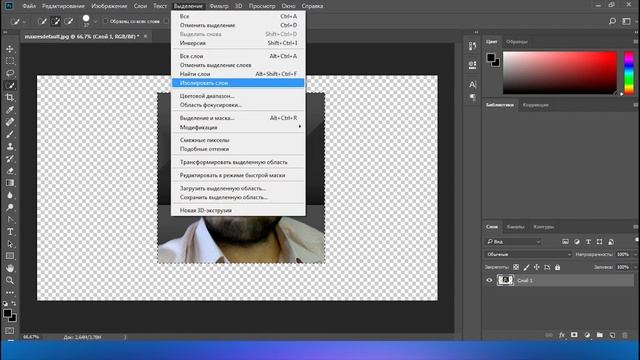
Task: Choose 'Отменить выделение' menu item
Action: point(238,25)
